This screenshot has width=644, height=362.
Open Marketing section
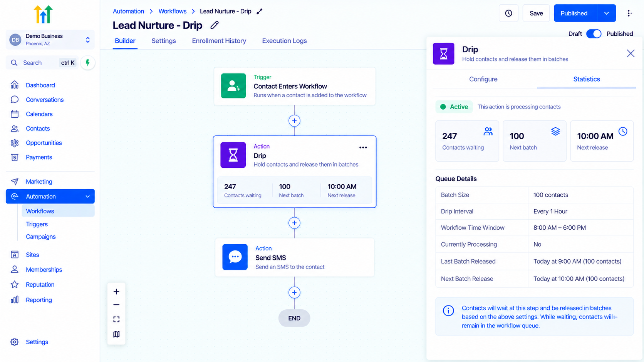tap(39, 182)
